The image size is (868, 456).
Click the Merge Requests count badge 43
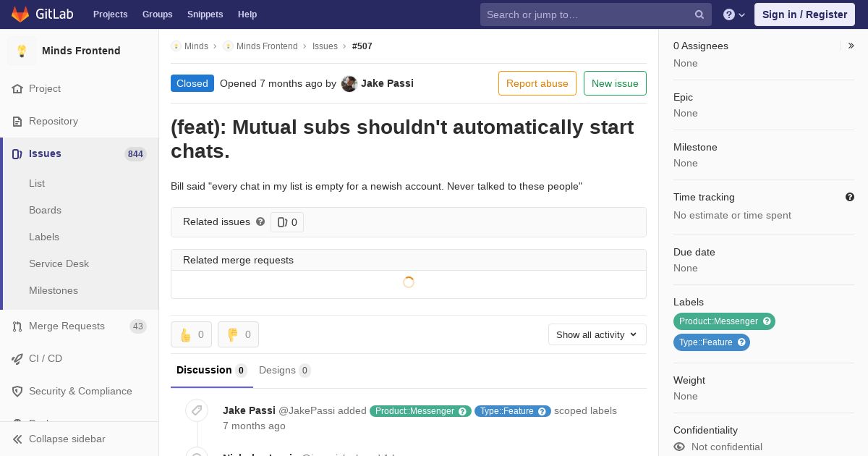(138, 326)
